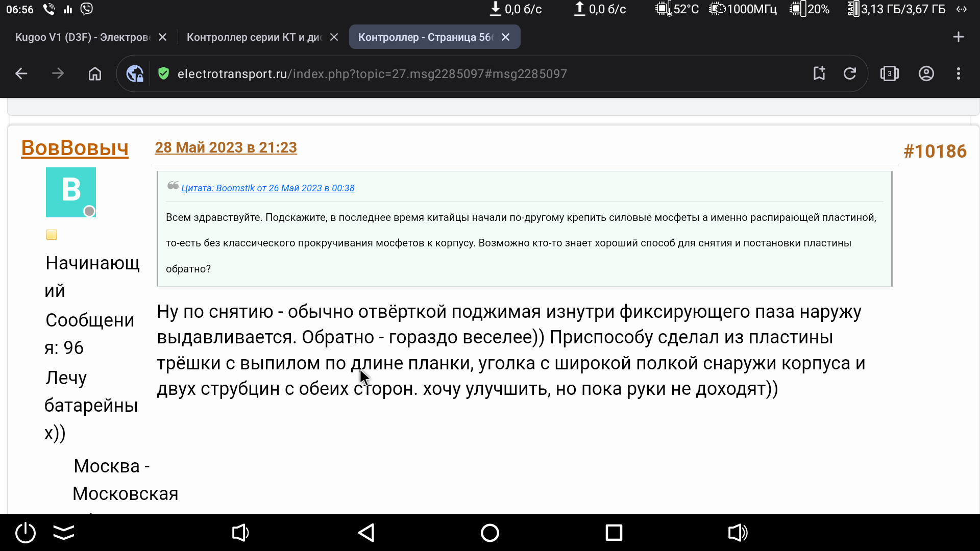Click the browser back arrow

[x=21, y=73]
